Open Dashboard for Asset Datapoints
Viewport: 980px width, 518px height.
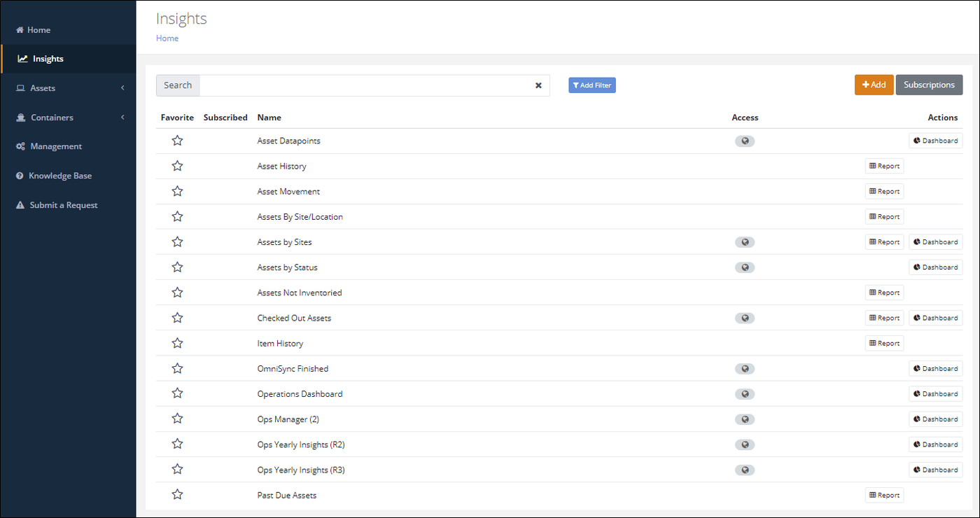tap(936, 141)
